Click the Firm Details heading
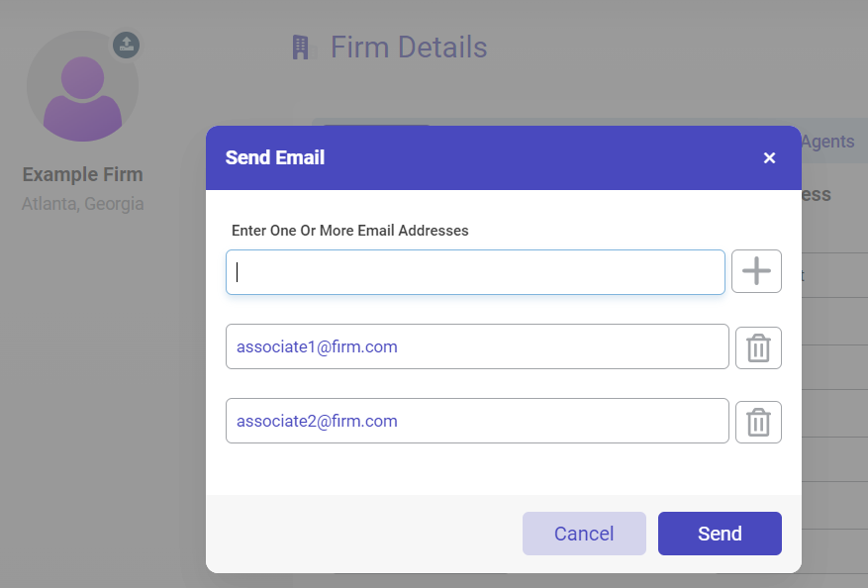Screen dimensions: 868x588 (409, 48)
